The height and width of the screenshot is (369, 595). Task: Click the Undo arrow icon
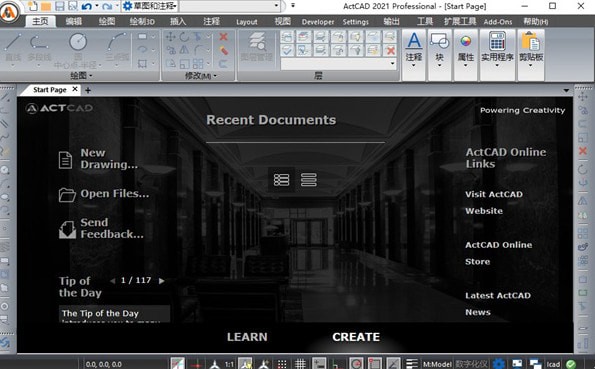pyautogui.click(x=87, y=6)
